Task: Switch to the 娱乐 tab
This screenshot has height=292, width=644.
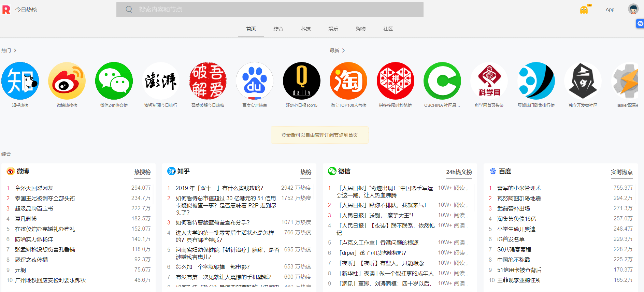Action: point(333,29)
